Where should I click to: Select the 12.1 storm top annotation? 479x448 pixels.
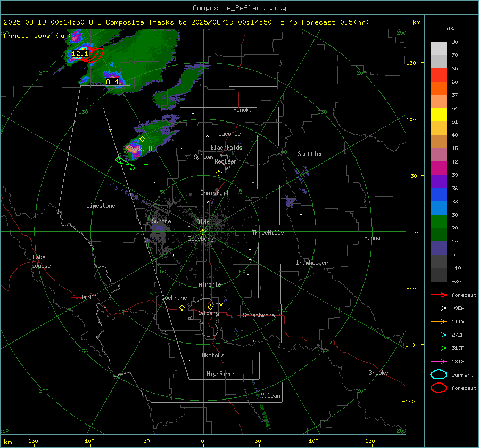[80, 54]
